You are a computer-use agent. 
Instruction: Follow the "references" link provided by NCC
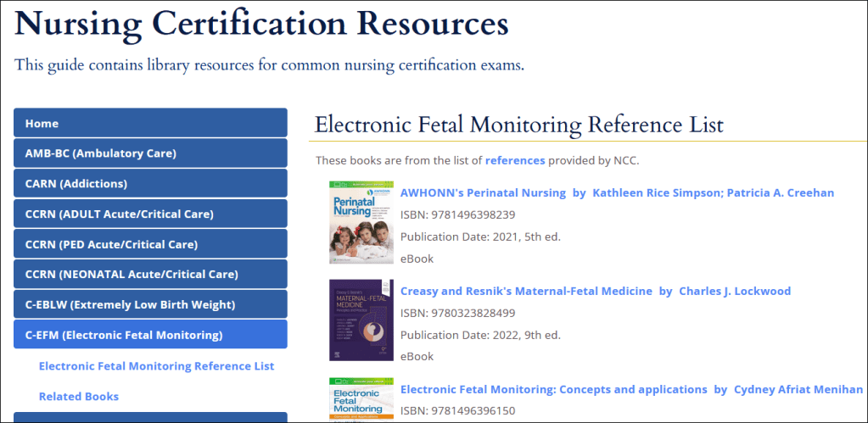[515, 160]
